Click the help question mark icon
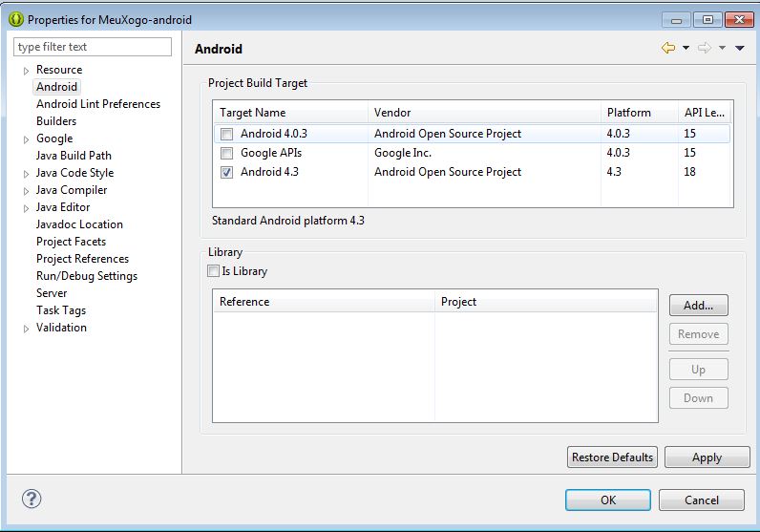The height and width of the screenshot is (532, 760). (32, 499)
